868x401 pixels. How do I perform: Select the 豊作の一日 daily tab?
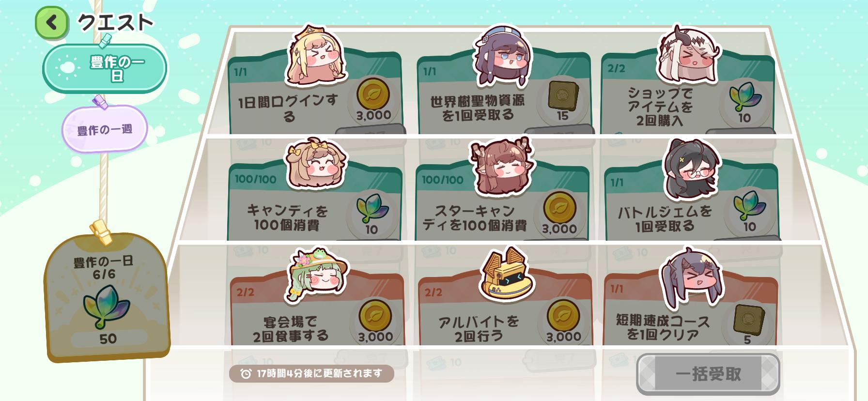[105, 68]
